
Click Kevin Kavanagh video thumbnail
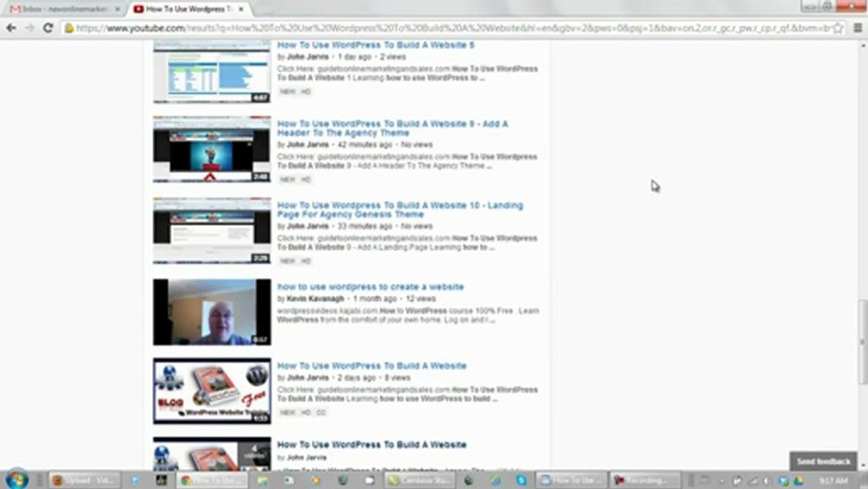pyautogui.click(x=212, y=312)
